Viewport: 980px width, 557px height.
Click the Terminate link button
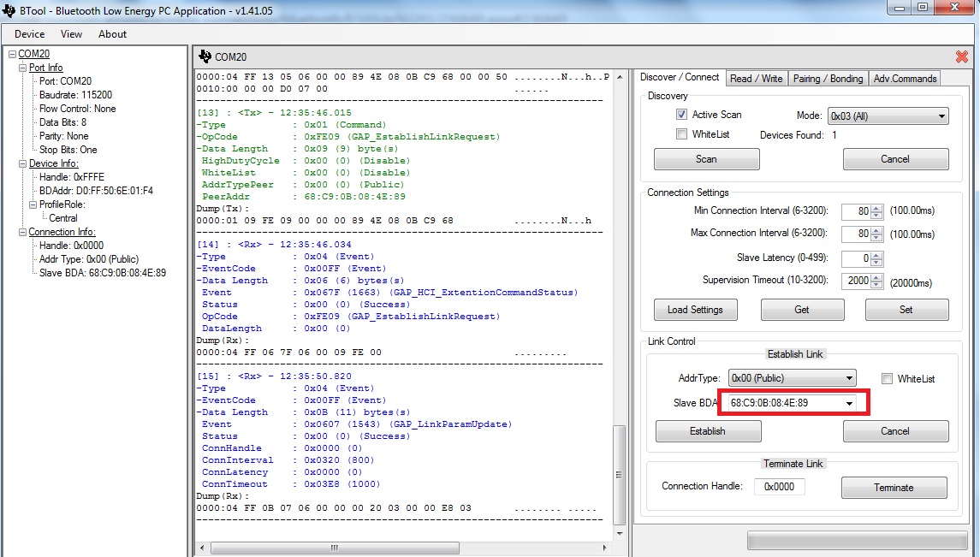[x=894, y=488]
